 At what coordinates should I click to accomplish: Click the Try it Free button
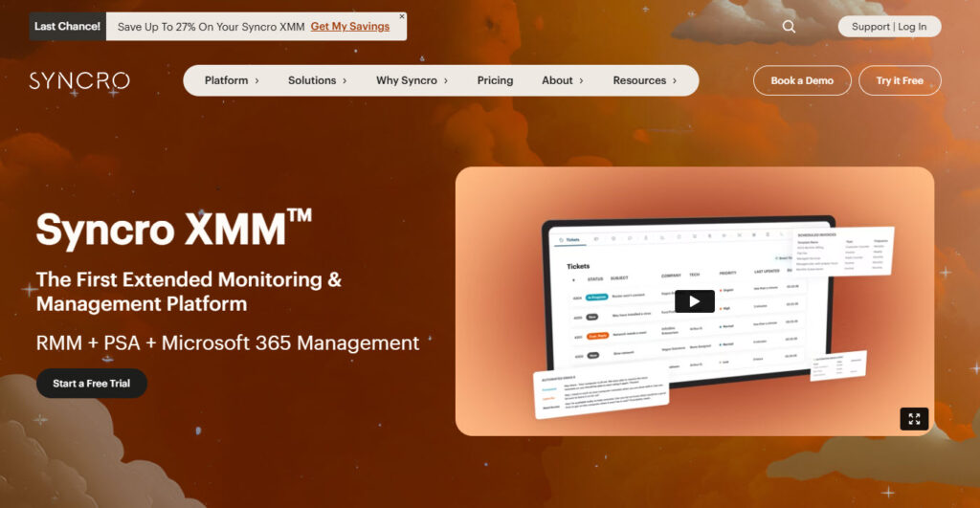[900, 80]
